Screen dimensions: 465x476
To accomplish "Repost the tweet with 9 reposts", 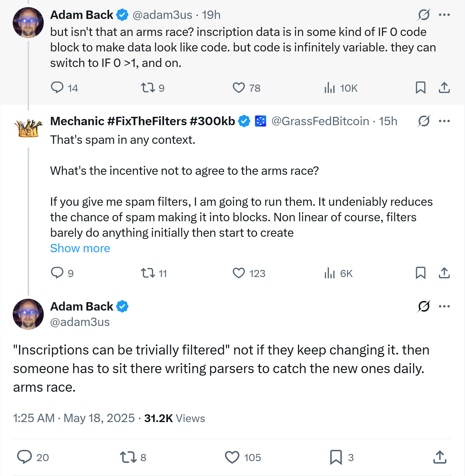I will [x=148, y=88].
